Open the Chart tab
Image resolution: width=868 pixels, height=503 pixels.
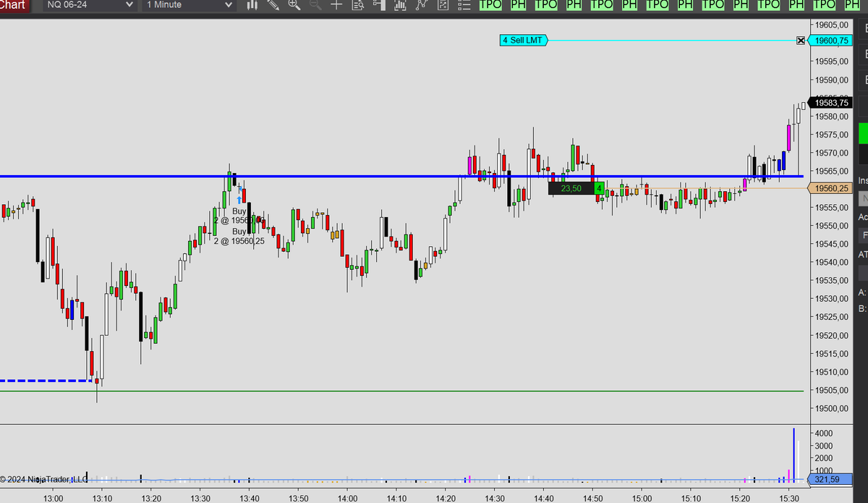point(14,5)
